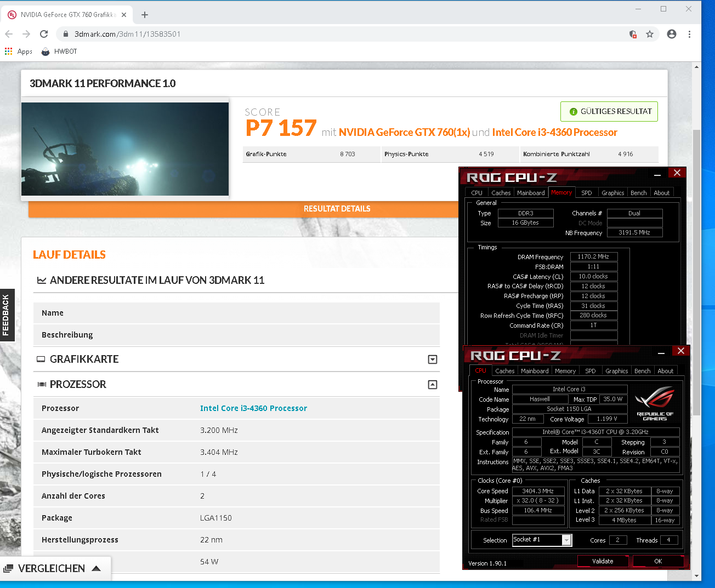
Task: Collapse the PROZESSOR section
Action: coord(433,385)
